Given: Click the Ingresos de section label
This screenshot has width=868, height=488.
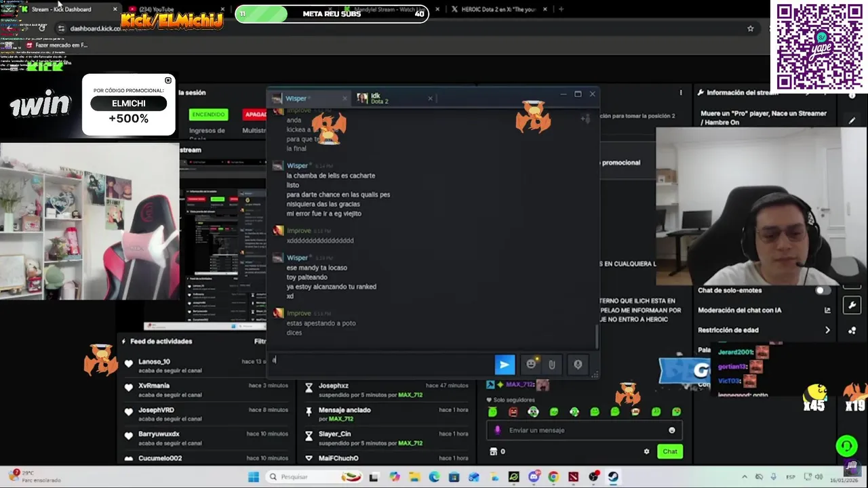Looking at the screenshot, I should pyautogui.click(x=207, y=131).
